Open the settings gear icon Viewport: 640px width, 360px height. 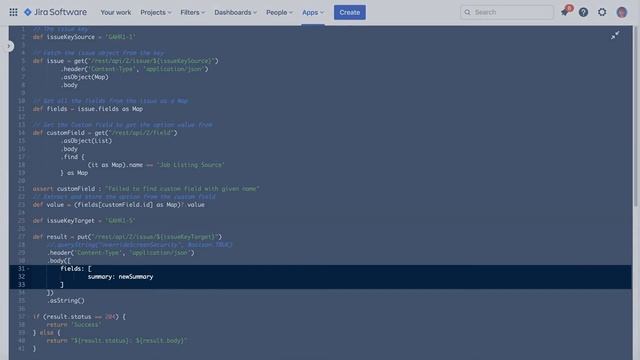point(602,12)
